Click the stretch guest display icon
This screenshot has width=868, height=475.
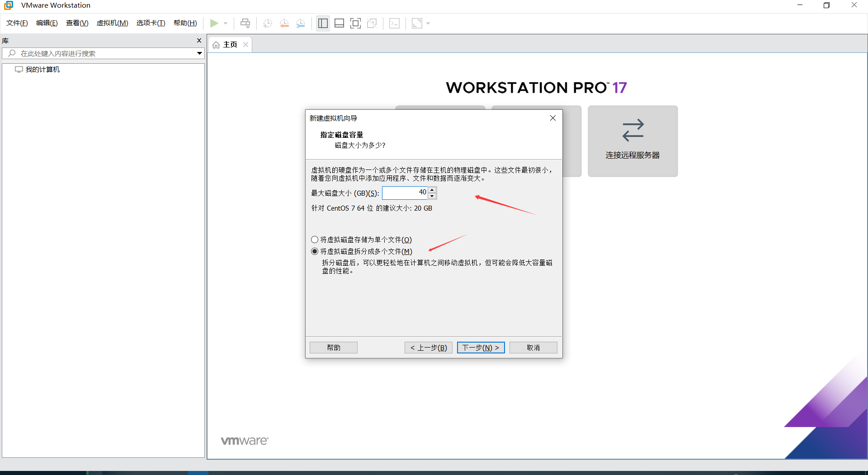click(x=417, y=23)
